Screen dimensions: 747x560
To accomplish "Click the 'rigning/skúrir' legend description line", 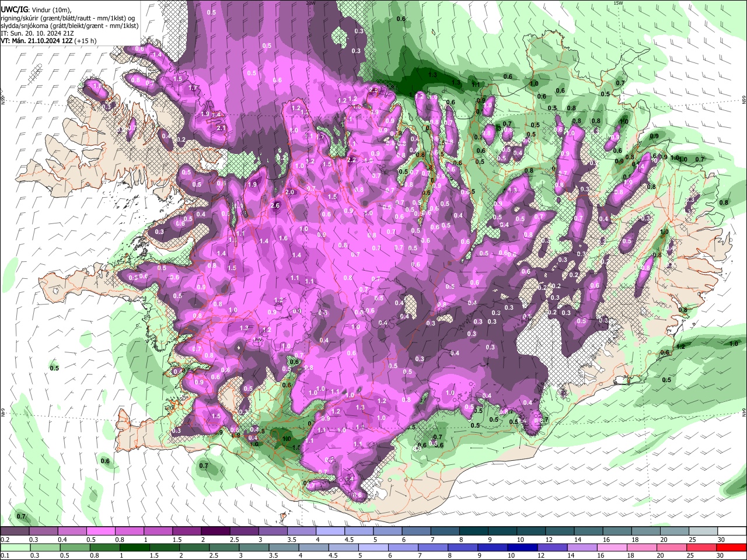I will (67, 18).
